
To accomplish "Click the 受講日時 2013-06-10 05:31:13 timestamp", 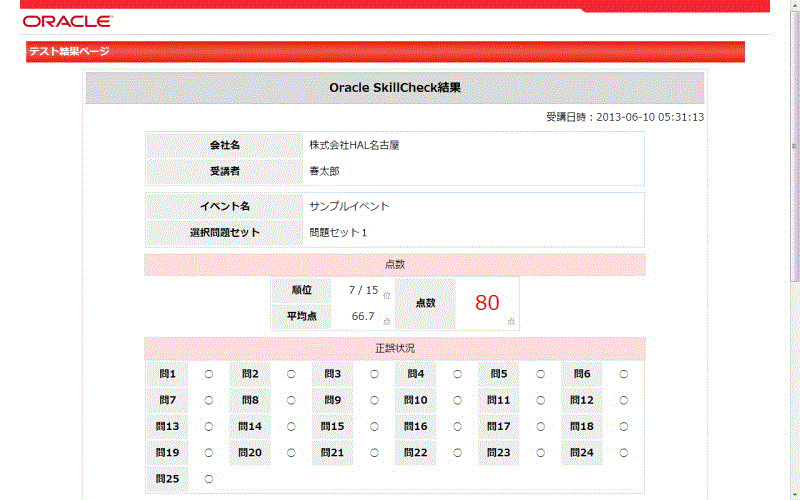I will click(625, 117).
